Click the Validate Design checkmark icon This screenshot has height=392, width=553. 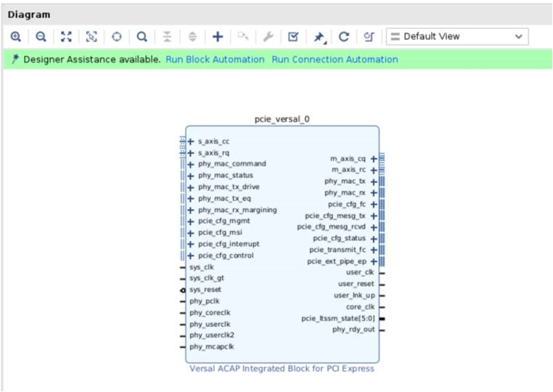[293, 36]
